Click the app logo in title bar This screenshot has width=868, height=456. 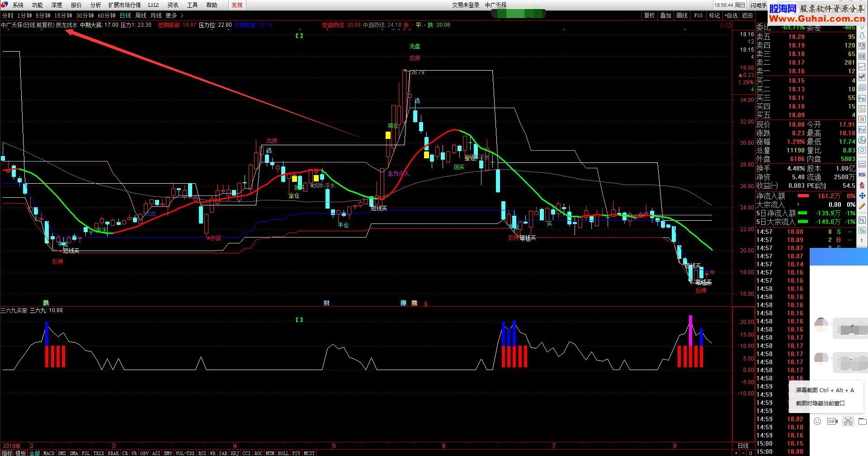[4, 5]
